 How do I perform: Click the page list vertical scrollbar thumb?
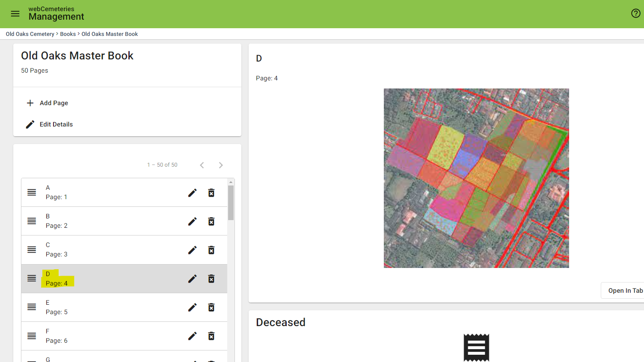[231, 203]
